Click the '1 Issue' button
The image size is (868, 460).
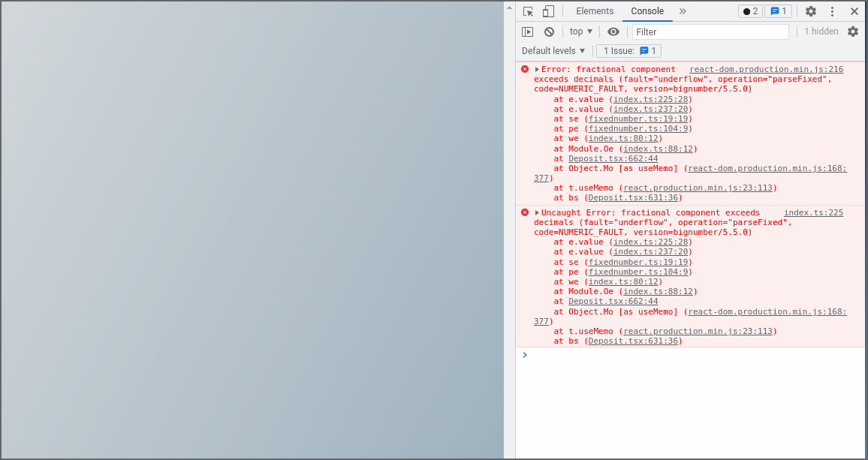click(629, 51)
